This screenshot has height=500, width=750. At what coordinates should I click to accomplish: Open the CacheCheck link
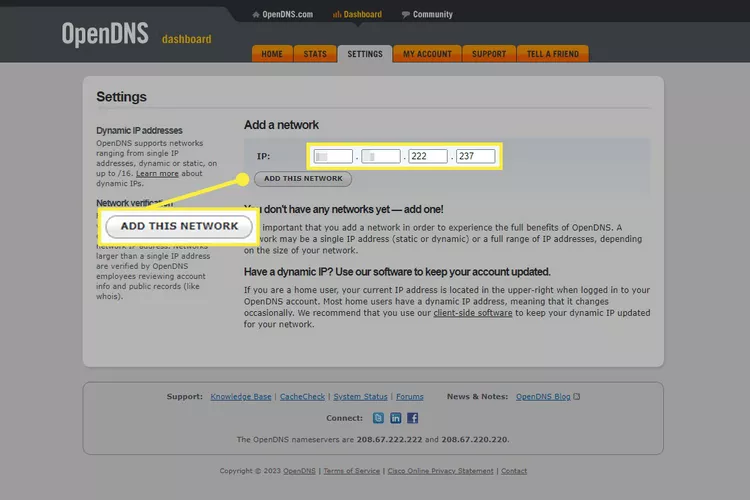point(302,397)
